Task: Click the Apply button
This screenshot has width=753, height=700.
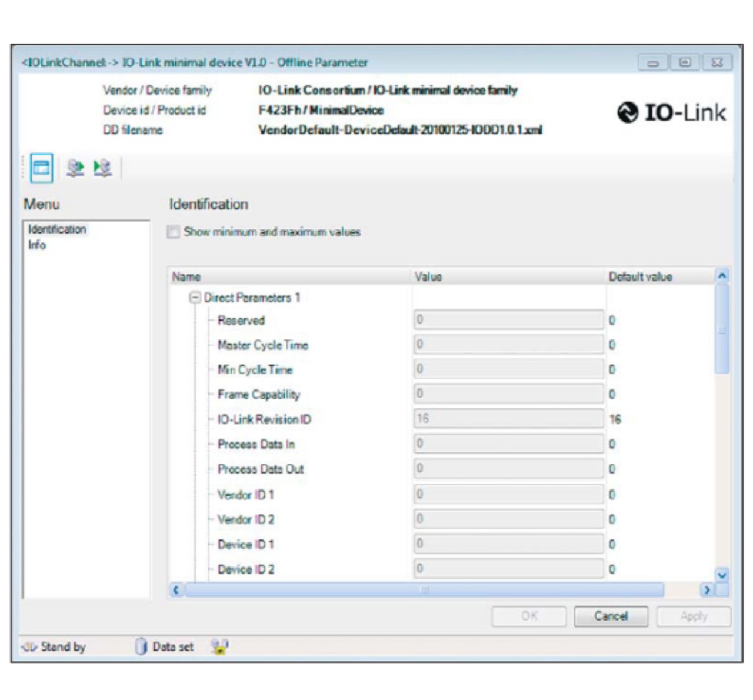Action: click(x=694, y=616)
